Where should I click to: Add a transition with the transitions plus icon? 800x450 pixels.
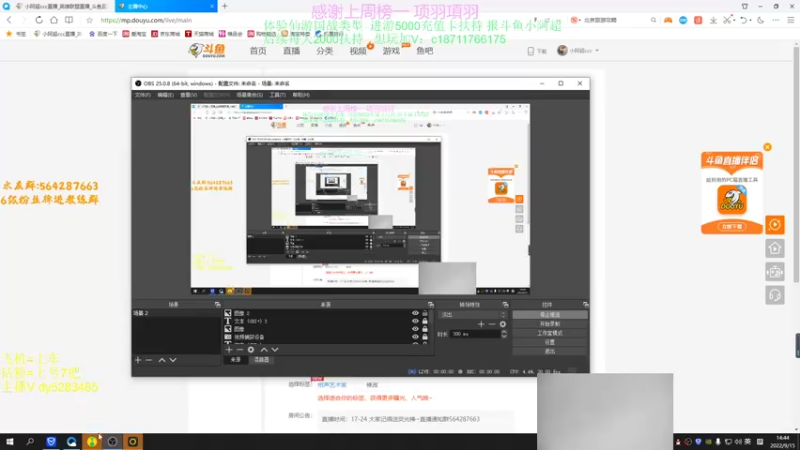(x=481, y=324)
